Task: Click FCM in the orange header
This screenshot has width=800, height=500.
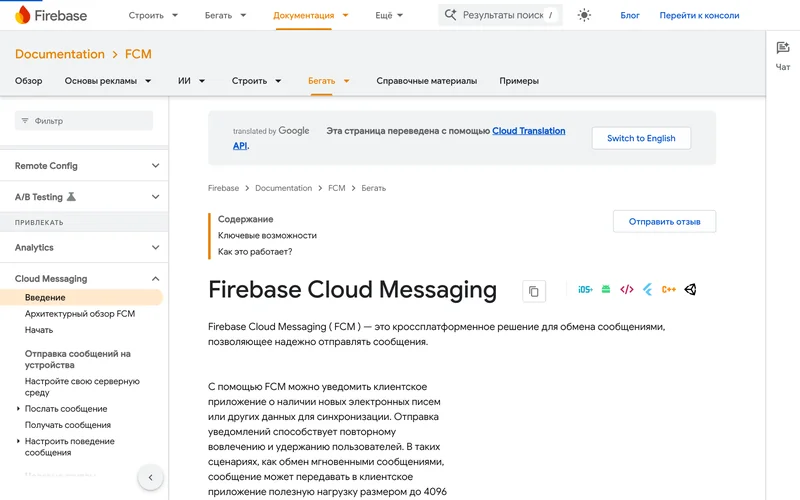Action: pos(138,54)
